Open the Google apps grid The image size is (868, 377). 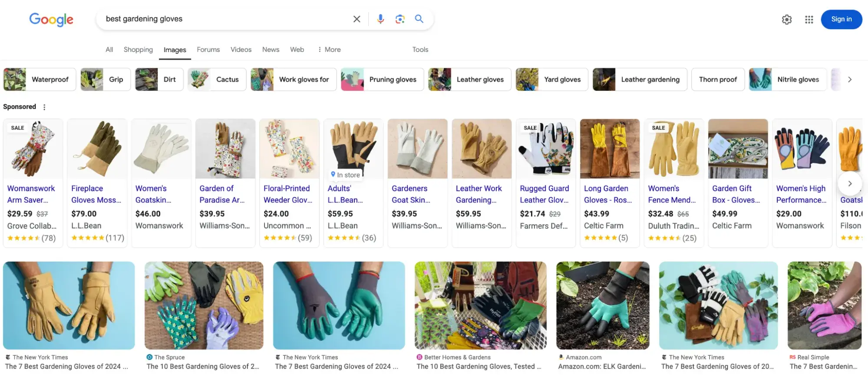pyautogui.click(x=809, y=20)
